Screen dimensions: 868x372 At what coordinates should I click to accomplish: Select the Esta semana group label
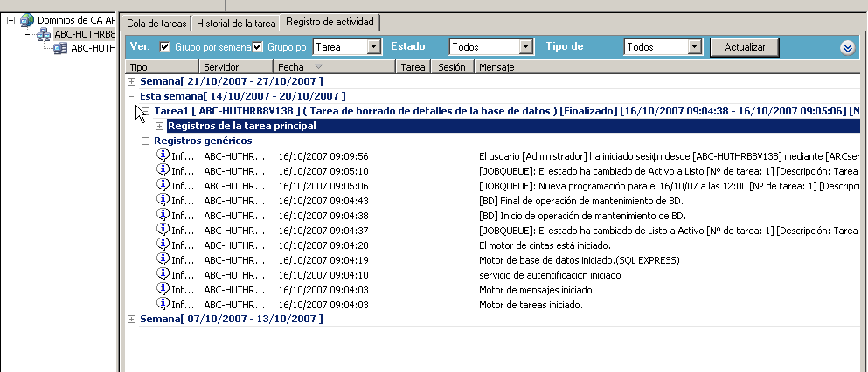click(243, 96)
